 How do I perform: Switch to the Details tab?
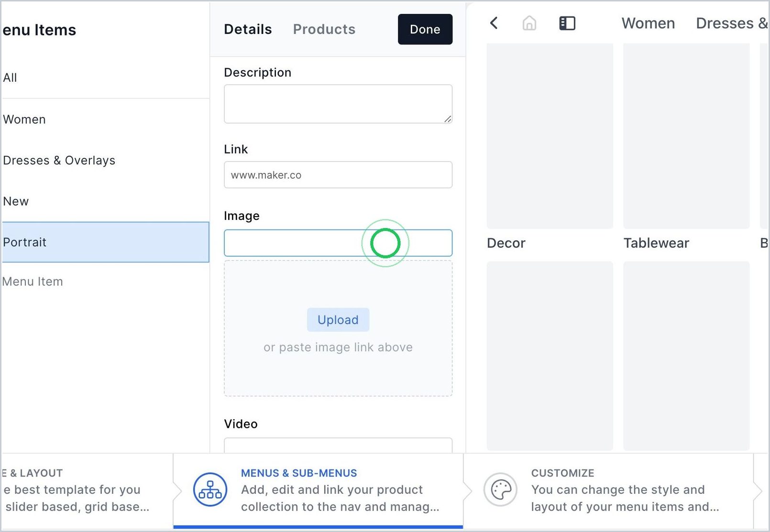[248, 29]
